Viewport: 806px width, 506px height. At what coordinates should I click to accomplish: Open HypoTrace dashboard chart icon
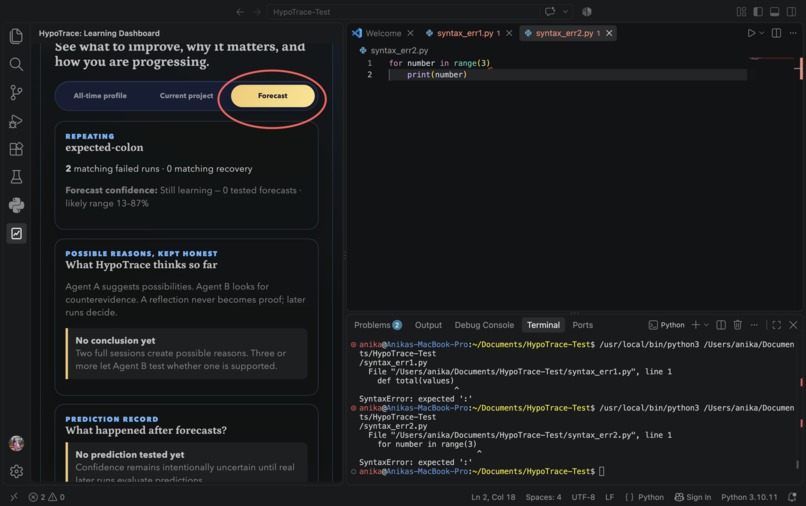click(16, 233)
